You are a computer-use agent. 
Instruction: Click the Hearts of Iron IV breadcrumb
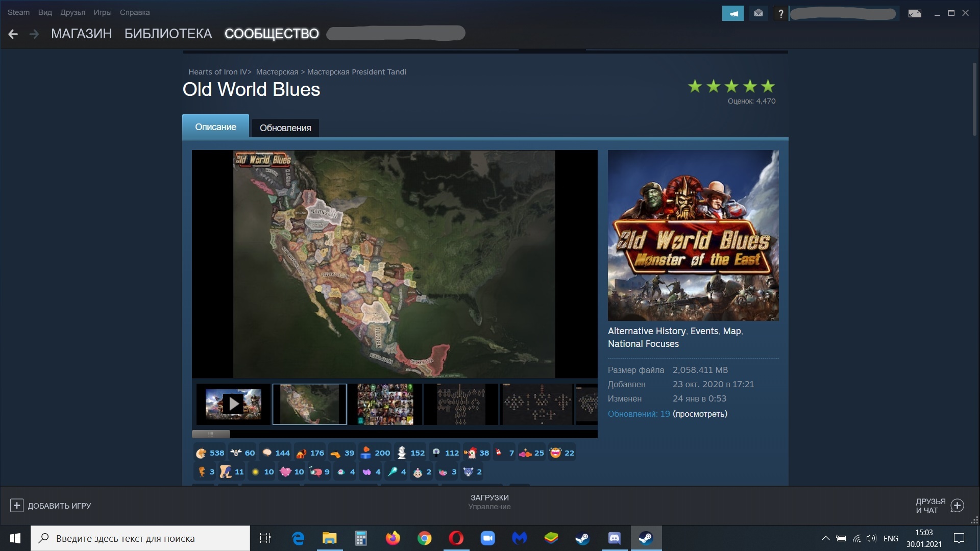[x=217, y=72]
